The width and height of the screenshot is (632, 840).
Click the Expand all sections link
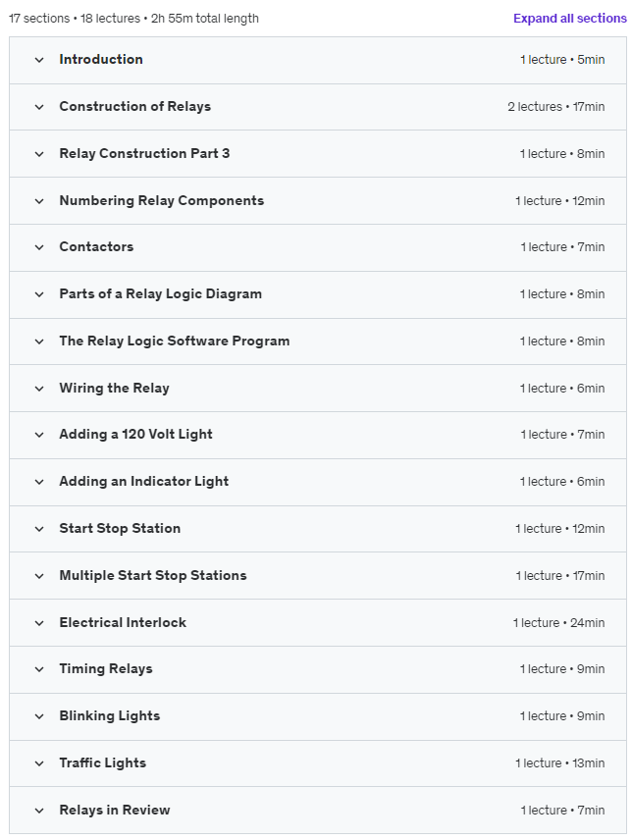569,19
